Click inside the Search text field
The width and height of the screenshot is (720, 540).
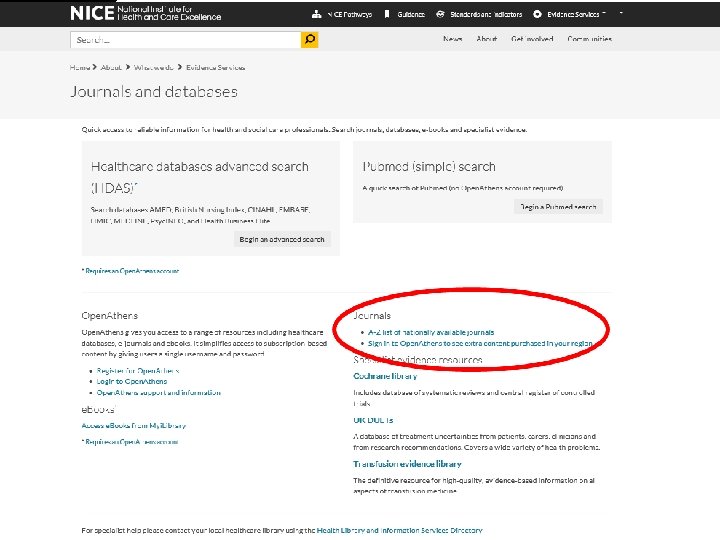pyautogui.click(x=186, y=40)
